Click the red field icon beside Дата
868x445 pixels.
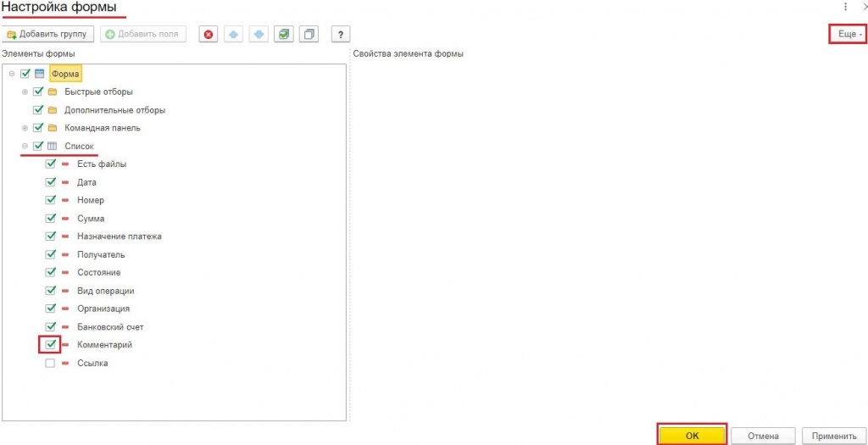pos(65,182)
